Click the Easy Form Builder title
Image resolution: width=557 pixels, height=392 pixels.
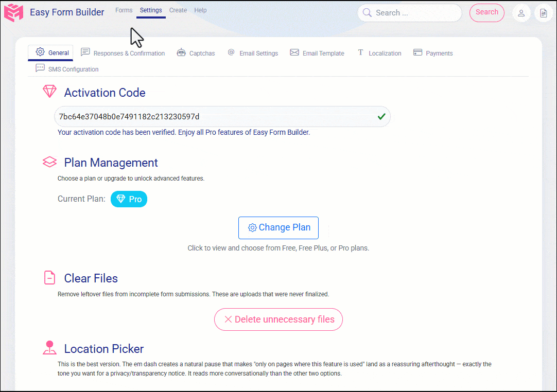[x=67, y=12]
